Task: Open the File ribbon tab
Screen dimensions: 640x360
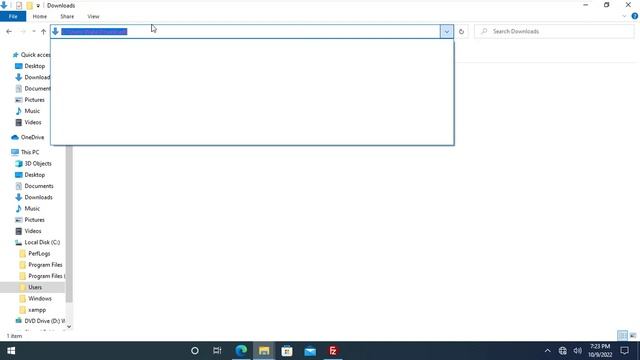Action: 13,16
